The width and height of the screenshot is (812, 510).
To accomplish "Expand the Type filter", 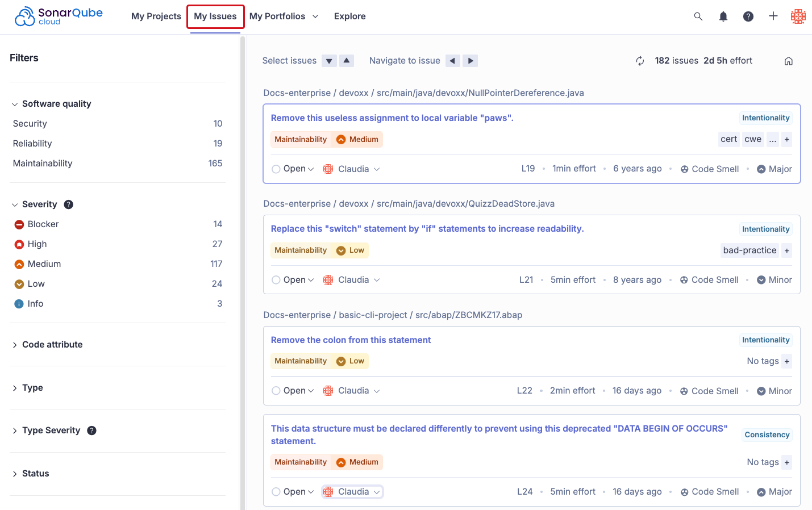I will 27,388.
